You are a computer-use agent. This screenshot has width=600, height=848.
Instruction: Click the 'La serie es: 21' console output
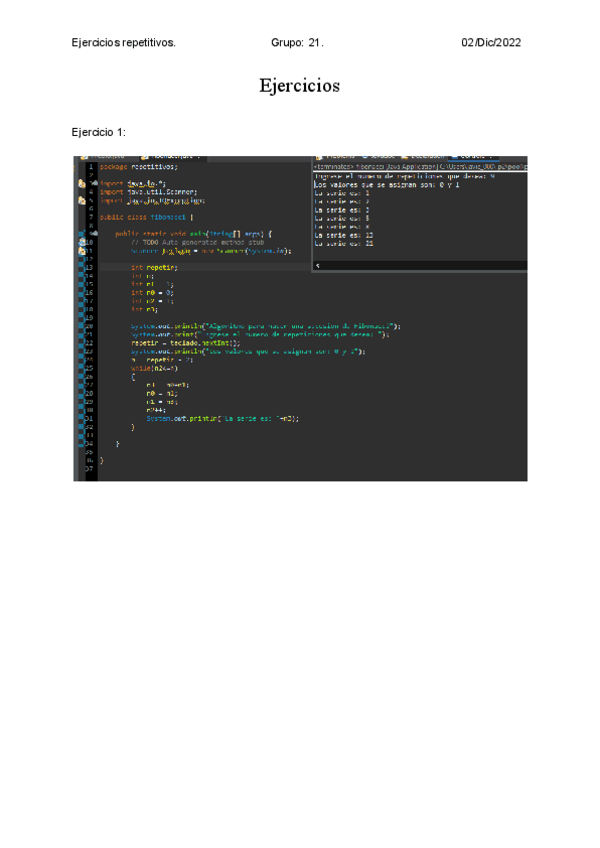344,243
